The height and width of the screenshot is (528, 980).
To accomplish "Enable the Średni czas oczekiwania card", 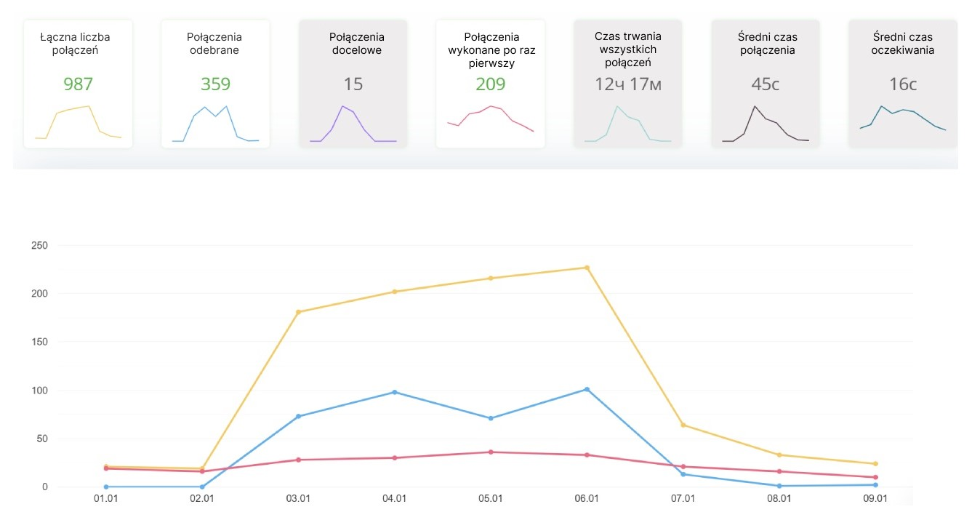I will [x=903, y=84].
